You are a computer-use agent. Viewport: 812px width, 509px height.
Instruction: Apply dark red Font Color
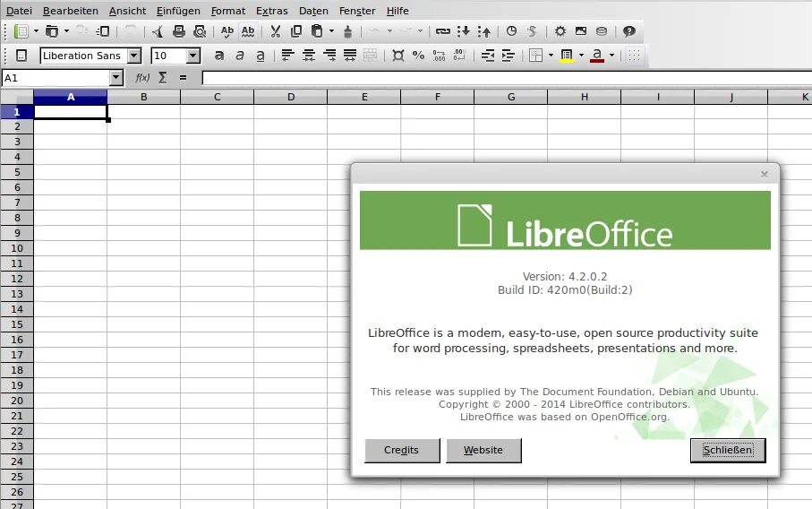[x=597, y=56]
